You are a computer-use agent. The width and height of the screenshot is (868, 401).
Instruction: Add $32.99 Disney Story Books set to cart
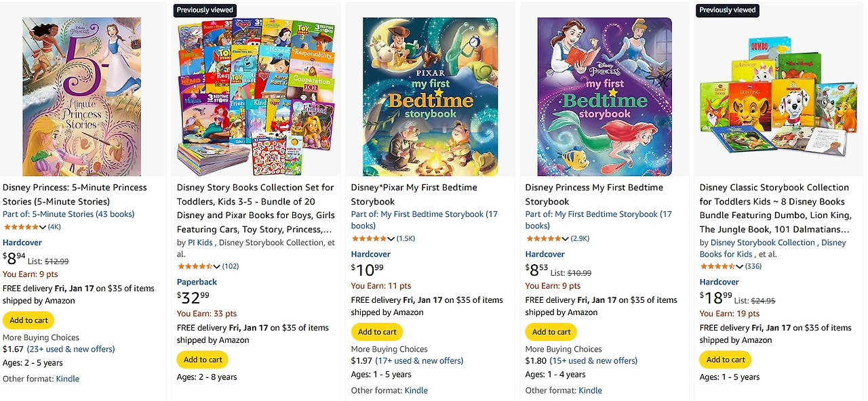pyautogui.click(x=203, y=360)
